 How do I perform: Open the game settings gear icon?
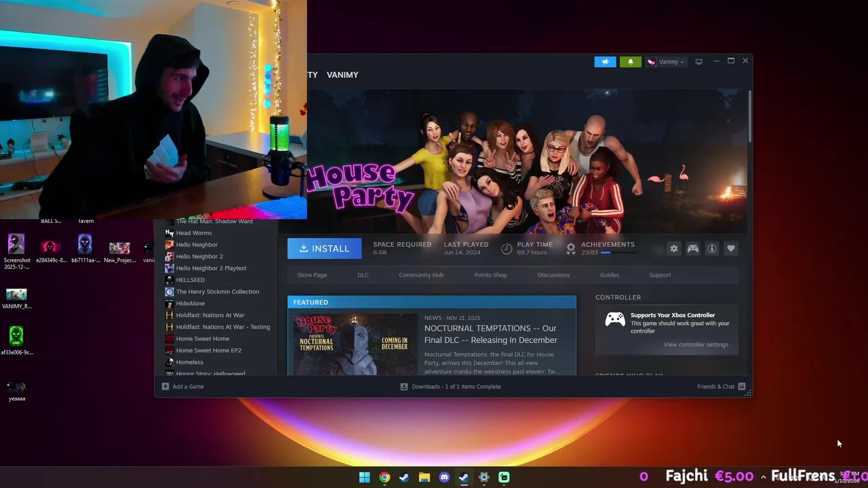pyautogui.click(x=673, y=249)
